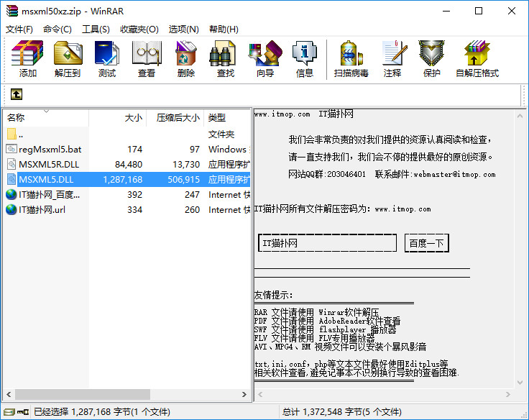Click the Protect (保护) shield icon
Image resolution: width=529 pixels, height=420 pixels.
pos(431,53)
